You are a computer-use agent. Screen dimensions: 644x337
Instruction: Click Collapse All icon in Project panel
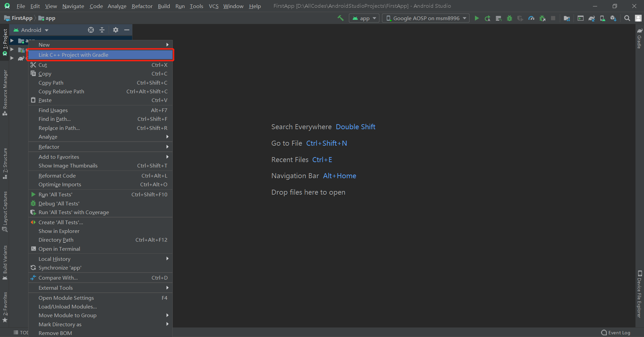(102, 30)
